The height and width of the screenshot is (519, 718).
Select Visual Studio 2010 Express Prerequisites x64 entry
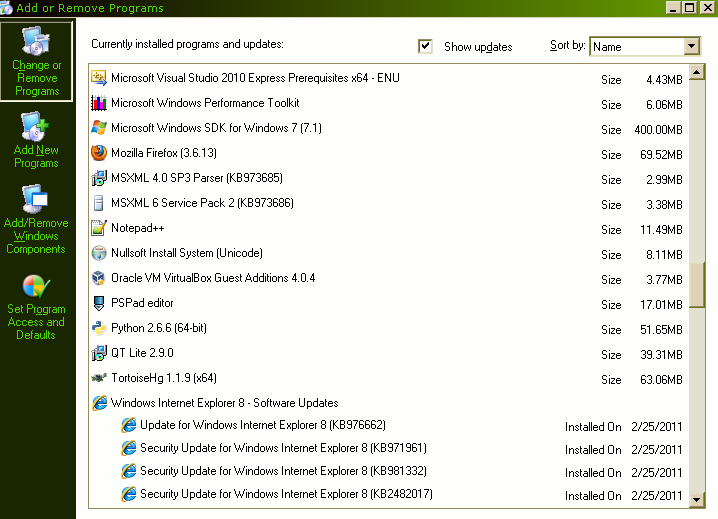coord(388,78)
